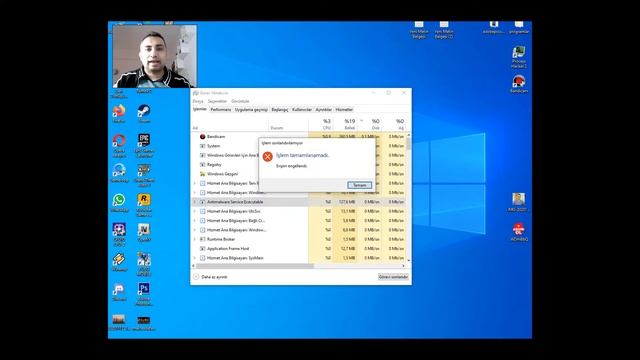This screenshot has height=360, width=640.
Task: Switch to the Hizmetler tab
Action: pos(344,110)
